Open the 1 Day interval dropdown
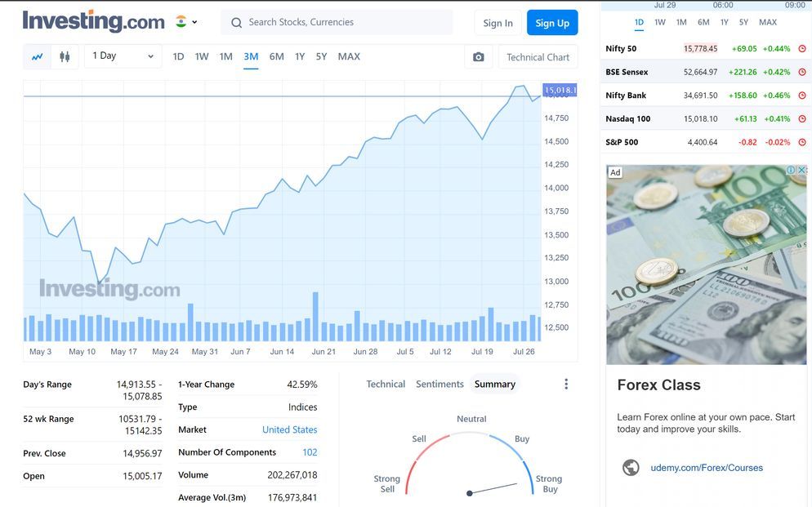 [x=123, y=56]
